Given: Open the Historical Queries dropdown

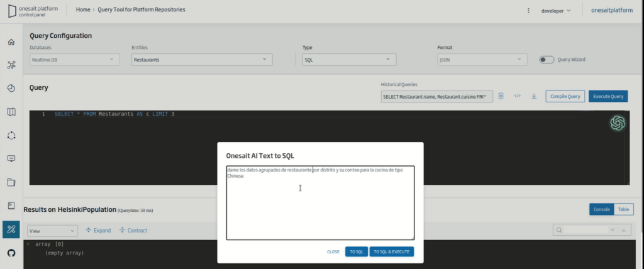Looking at the screenshot, I should coord(437,97).
